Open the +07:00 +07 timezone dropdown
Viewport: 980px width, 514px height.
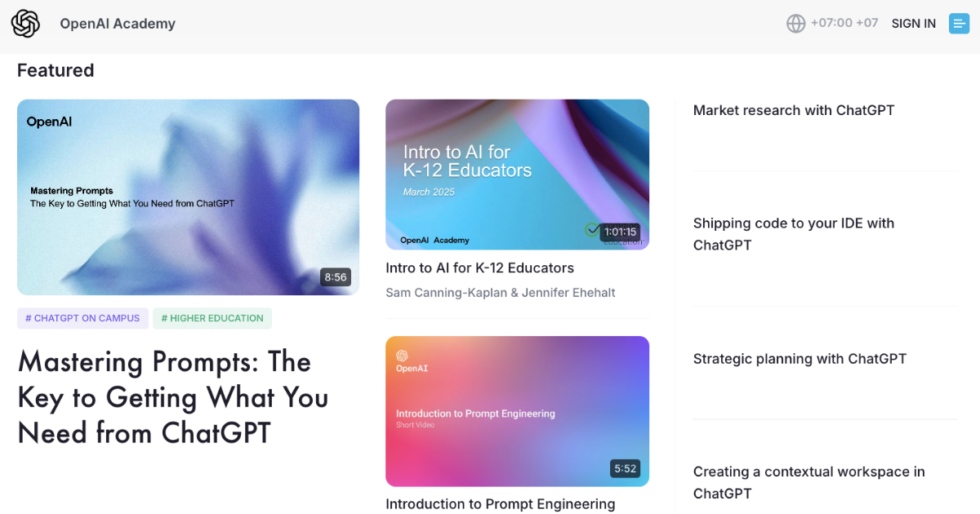pos(844,23)
